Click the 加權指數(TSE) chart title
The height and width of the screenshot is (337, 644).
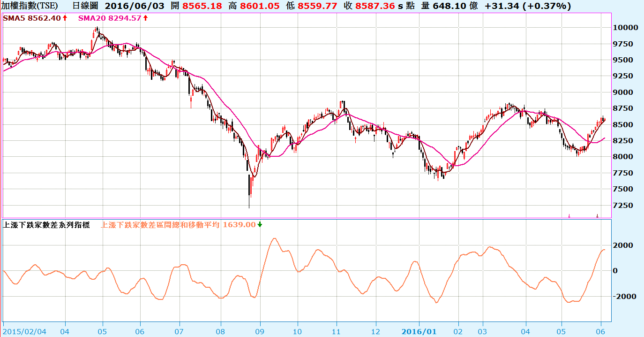[x=30, y=6]
